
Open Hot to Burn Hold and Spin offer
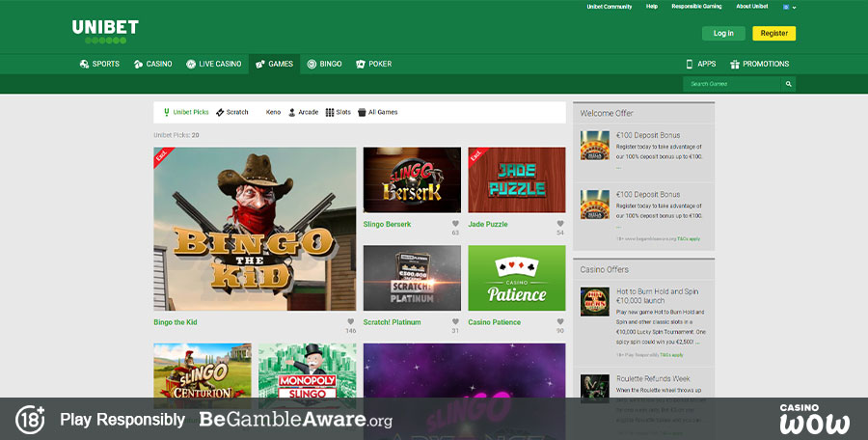(x=657, y=296)
